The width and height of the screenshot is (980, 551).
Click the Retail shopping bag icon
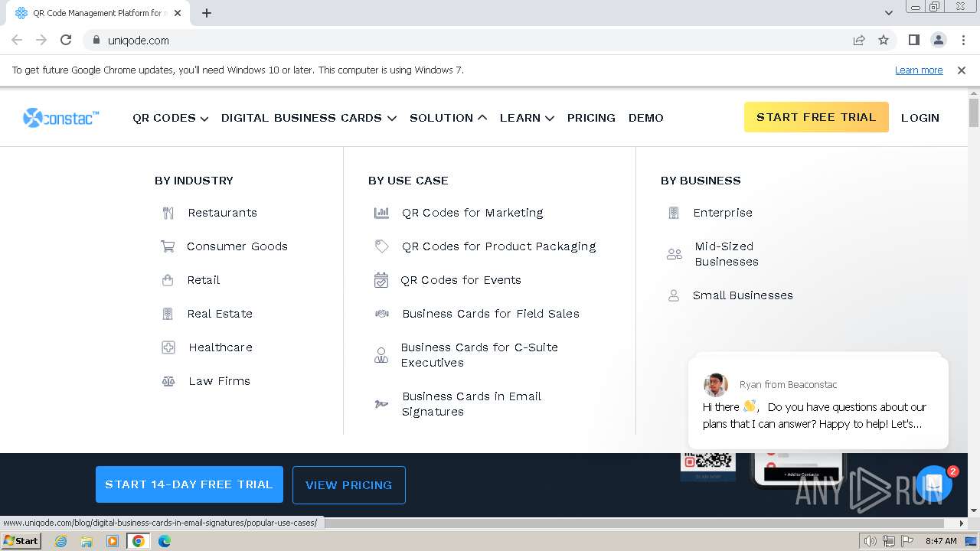tap(168, 280)
